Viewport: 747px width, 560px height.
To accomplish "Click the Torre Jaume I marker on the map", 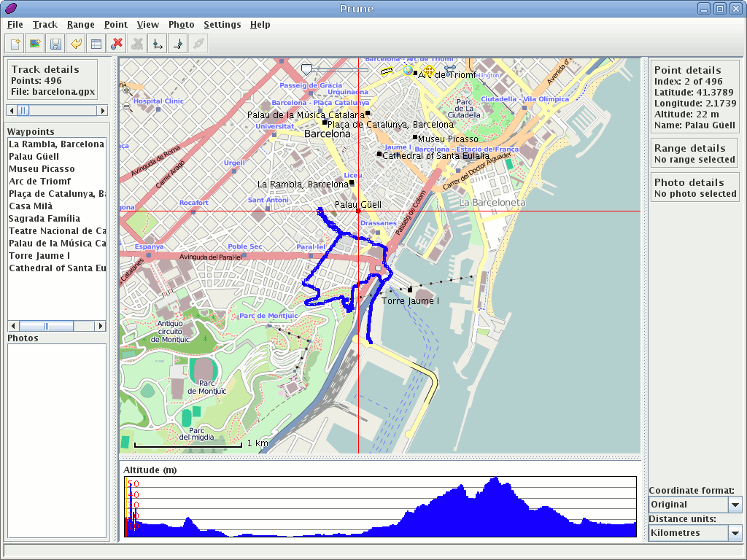I will 410,289.
